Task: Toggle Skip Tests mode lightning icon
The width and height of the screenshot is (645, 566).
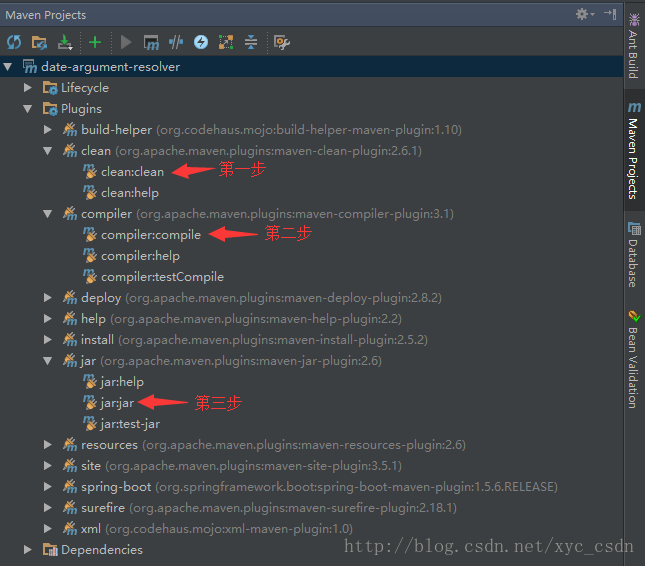Action: click(201, 42)
